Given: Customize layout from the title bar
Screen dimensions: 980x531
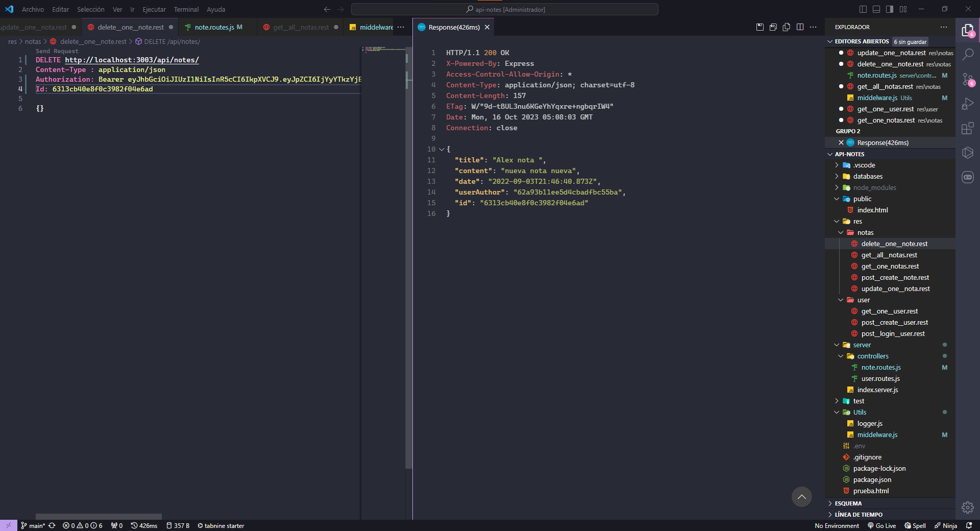Looking at the screenshot, I should [x=903, y=9].
